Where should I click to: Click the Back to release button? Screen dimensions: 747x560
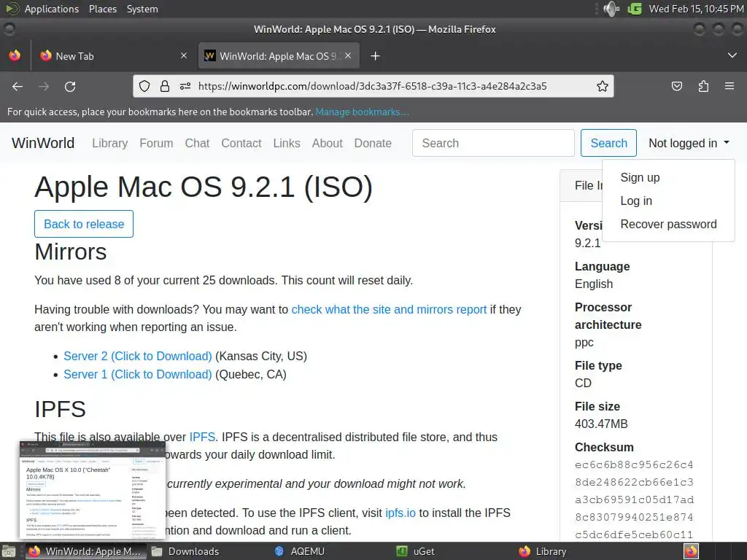pos(84,224)
